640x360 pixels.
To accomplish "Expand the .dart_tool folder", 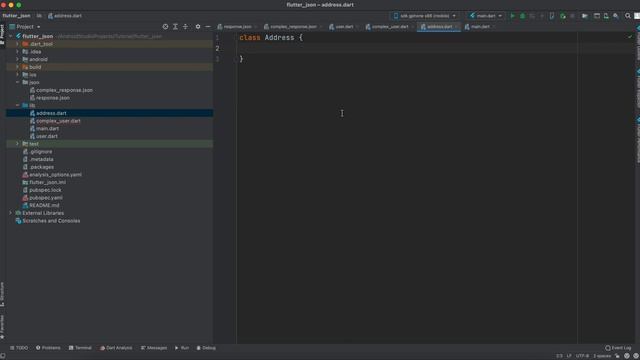I will point(18,44).
